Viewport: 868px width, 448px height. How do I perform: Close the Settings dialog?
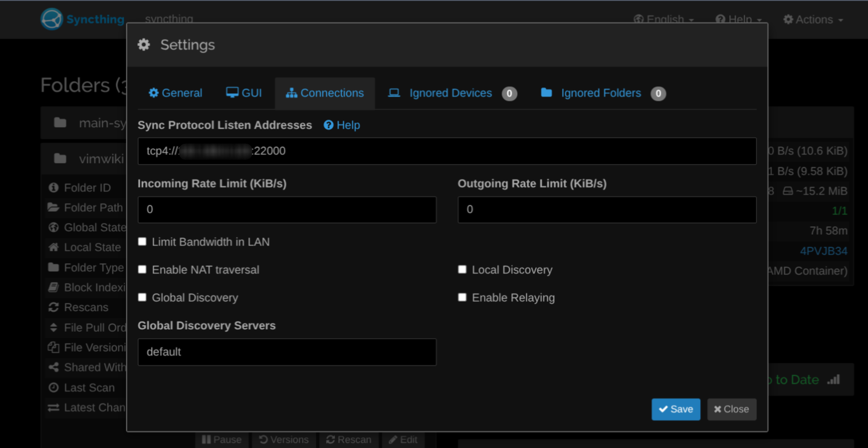click(732, 409)
